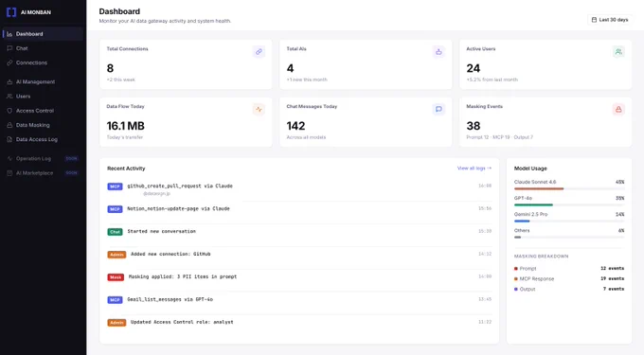The width and height of the screenshot is (644, 355).
Task: Click 'Masking applied: 3 PII items in prompt'
Action: (183, 276)
